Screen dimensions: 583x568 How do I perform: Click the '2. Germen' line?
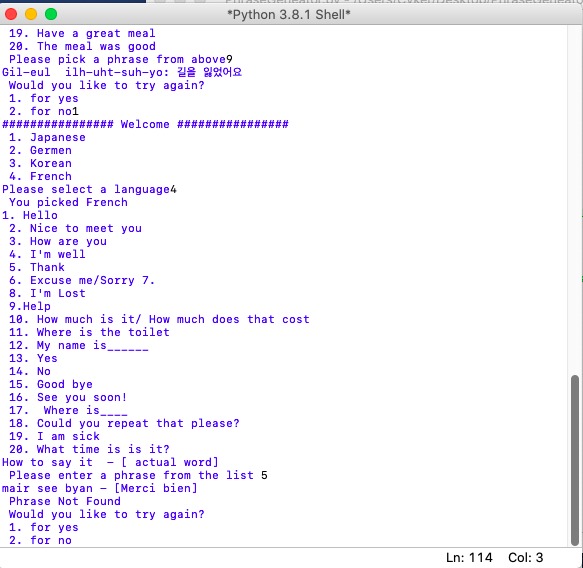[x=40, y=150]
